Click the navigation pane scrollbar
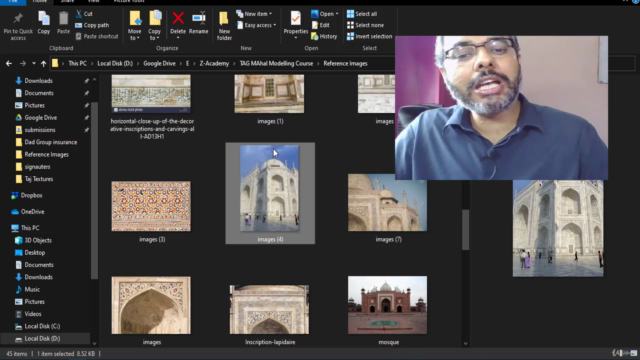The height and width of the screenshot is (360, 640). click(x=94, y=190)
